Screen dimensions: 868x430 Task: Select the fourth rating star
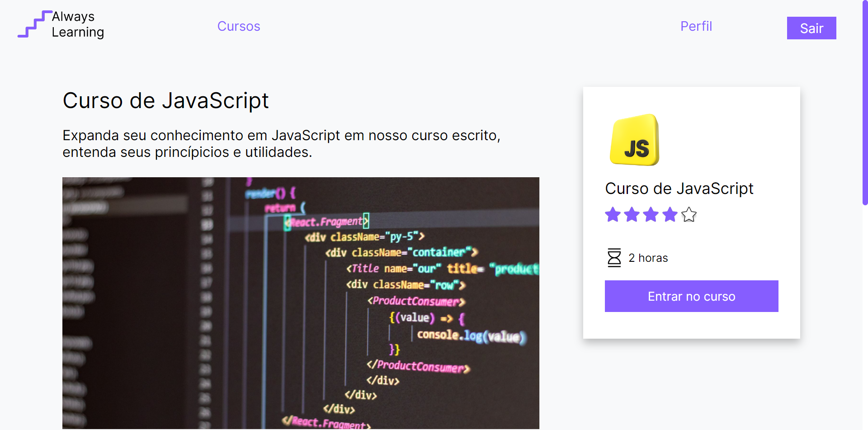pos(670,215)
